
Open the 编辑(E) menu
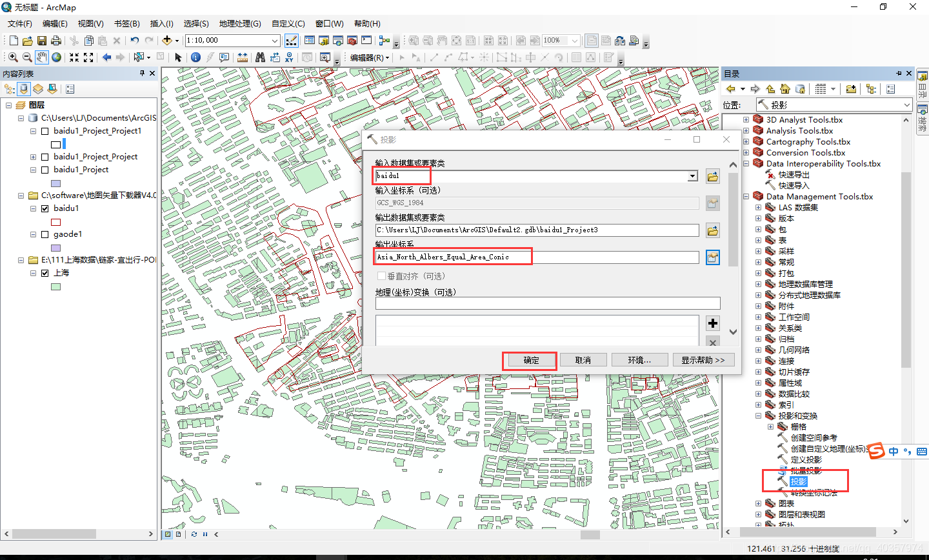pos(55,23)
